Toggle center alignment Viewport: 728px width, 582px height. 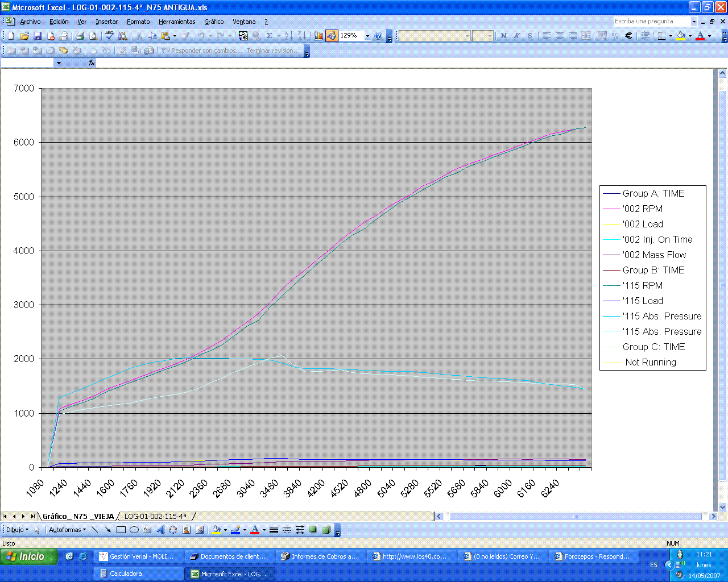click(x=559, y=36)
